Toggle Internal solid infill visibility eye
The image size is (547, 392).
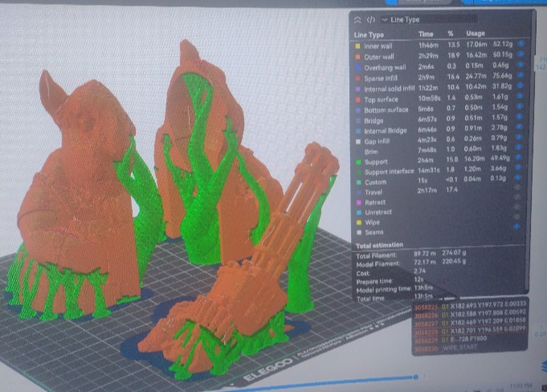pos(520,85)
